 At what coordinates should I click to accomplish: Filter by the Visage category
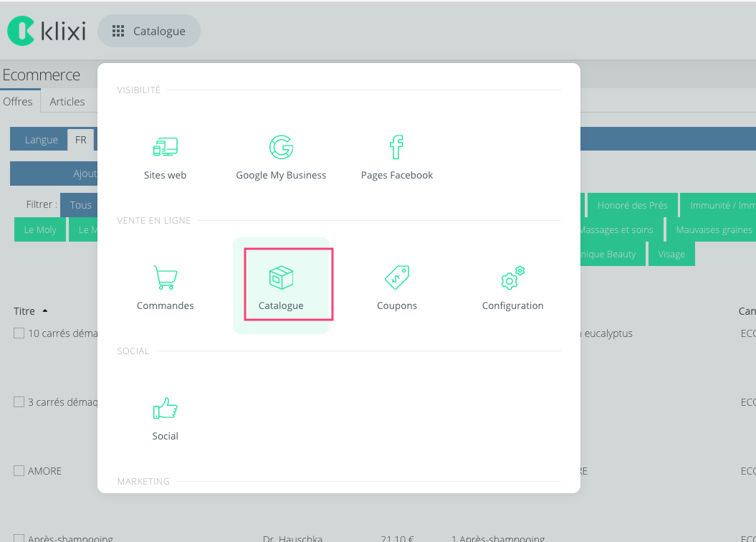(x=671, y=254)
